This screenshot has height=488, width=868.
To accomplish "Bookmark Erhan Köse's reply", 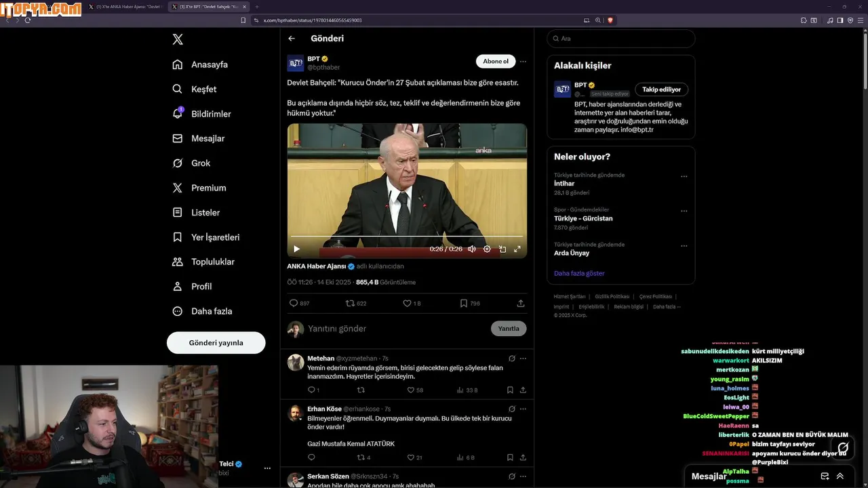I will point(510,457).
